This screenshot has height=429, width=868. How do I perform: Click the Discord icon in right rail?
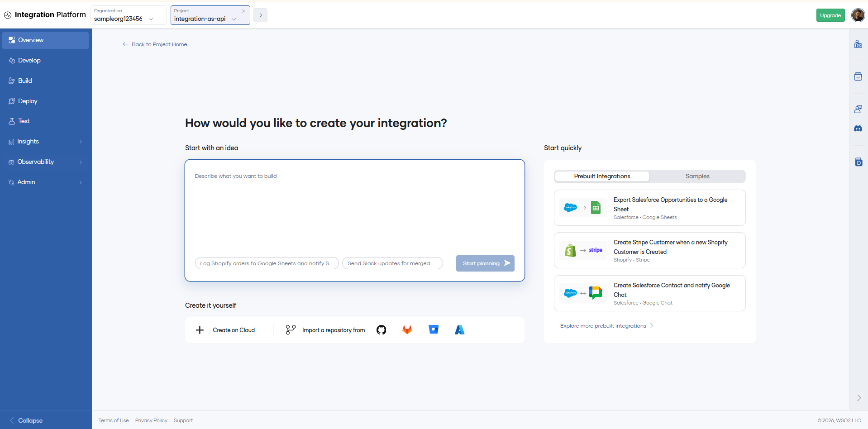[858, 129]
